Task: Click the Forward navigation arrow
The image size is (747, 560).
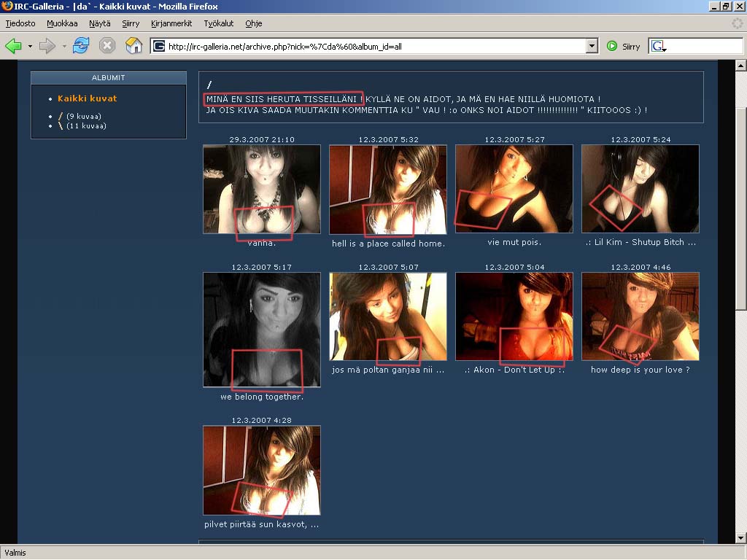Action: click(47, 46)
